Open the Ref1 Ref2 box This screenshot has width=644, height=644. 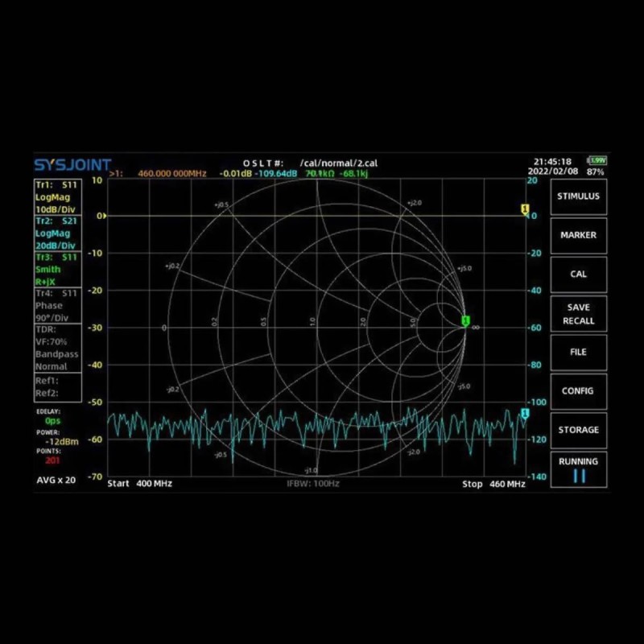(57, 387)
